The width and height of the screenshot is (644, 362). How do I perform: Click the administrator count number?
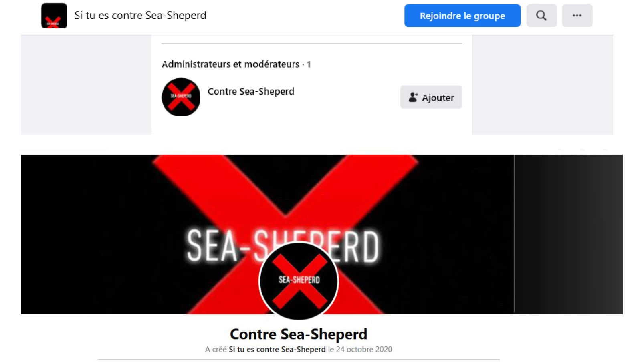pyautogui.click(x=309, y=64)
